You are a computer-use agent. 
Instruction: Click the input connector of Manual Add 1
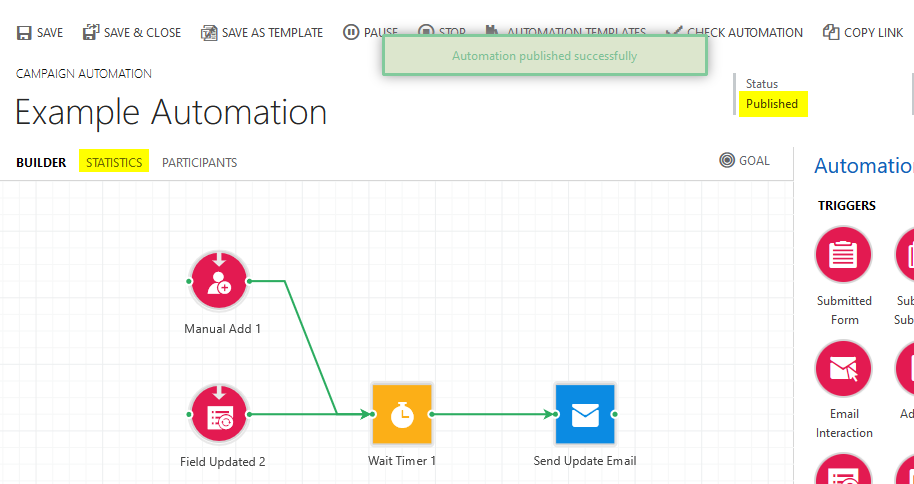(189, 281)
